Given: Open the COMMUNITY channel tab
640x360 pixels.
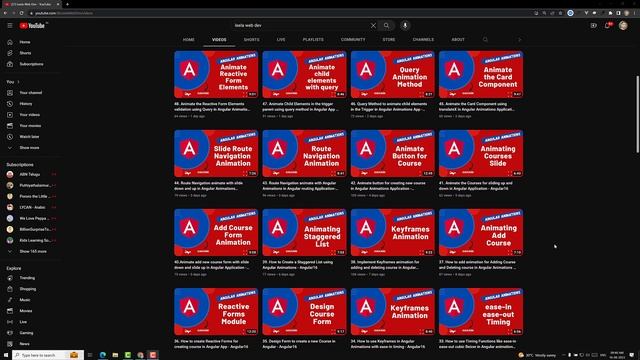Looking at the screenshot, I should 353,40.
